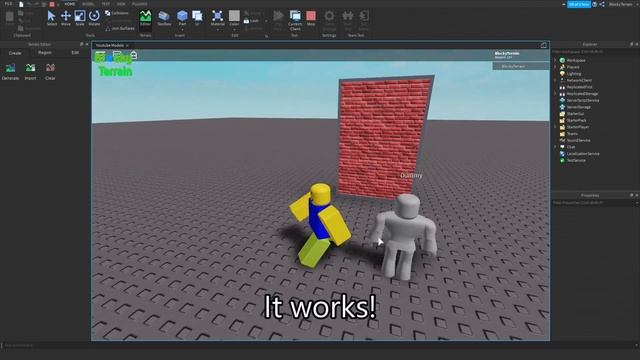Toggle the Lock tool
Screen dimensions: 640x360
click(251, 21)
